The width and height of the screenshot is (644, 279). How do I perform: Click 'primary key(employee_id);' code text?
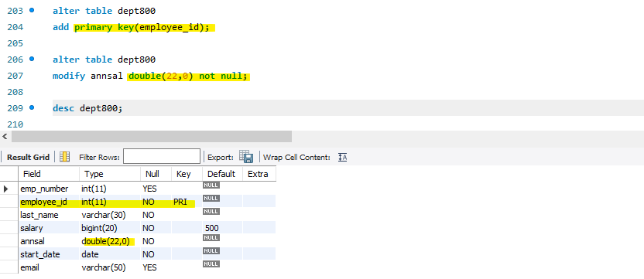142,28
